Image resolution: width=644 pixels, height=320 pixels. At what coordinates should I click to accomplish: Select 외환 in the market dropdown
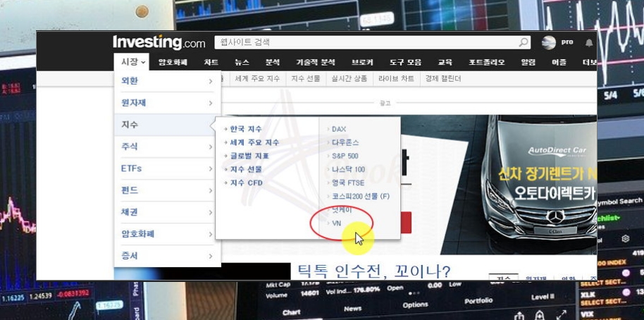tap(168, 81)
